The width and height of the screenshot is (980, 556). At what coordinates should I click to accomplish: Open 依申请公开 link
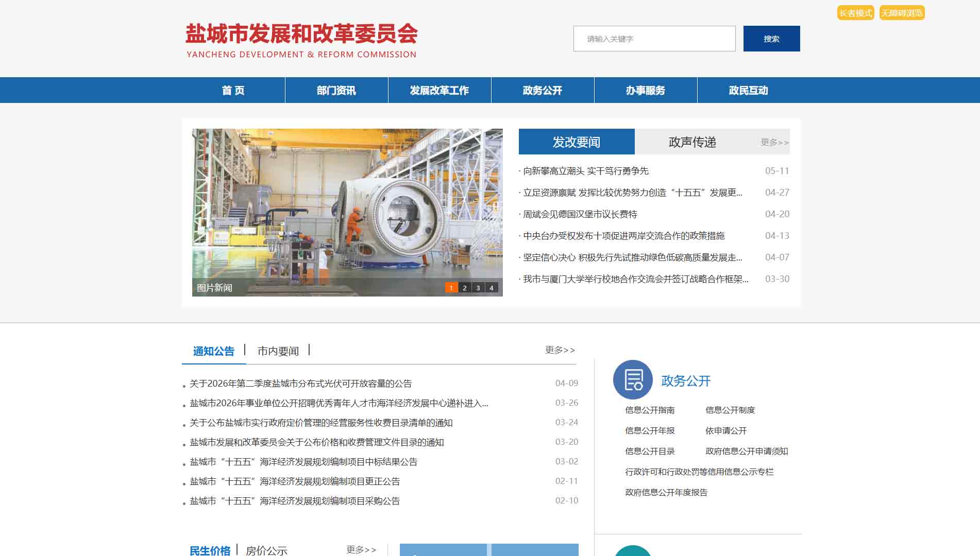coord(726,430)
